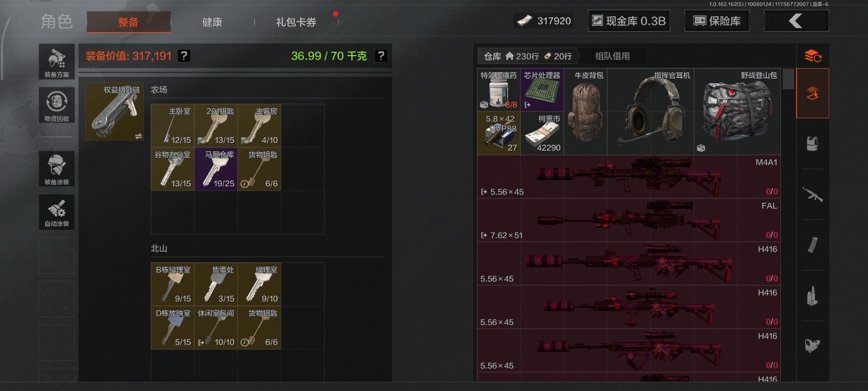
Task: Filter warehouse by body armor vest icon
Action: pos(812,144)
